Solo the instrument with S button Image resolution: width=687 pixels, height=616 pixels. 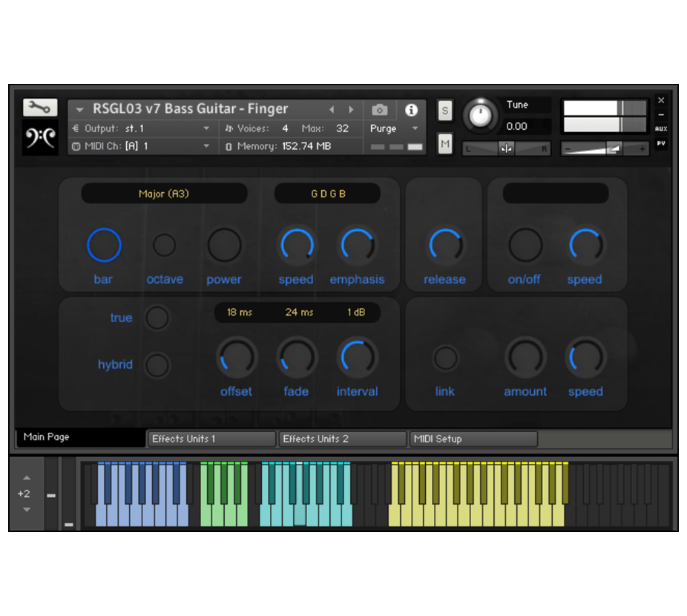(x=444, y=110)
